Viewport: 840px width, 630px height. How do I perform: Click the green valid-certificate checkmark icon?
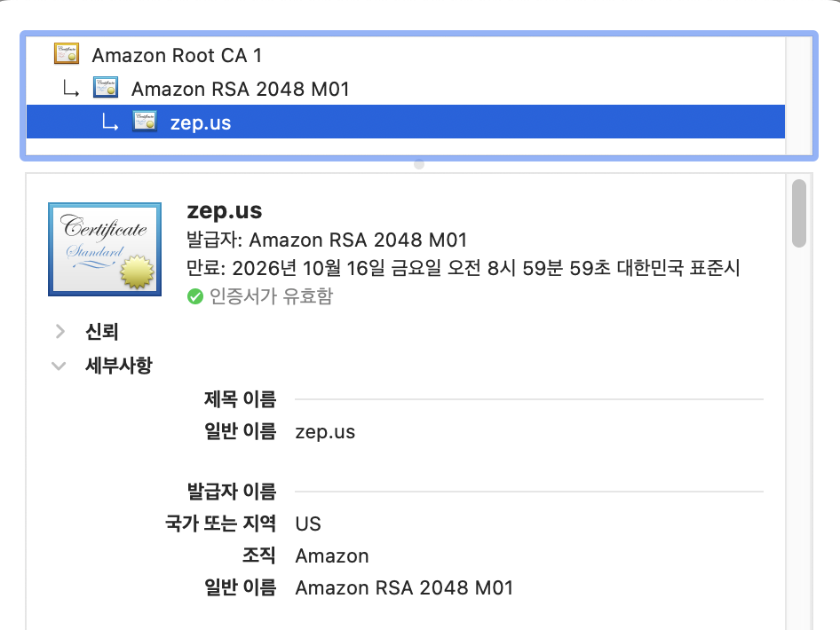195,296
